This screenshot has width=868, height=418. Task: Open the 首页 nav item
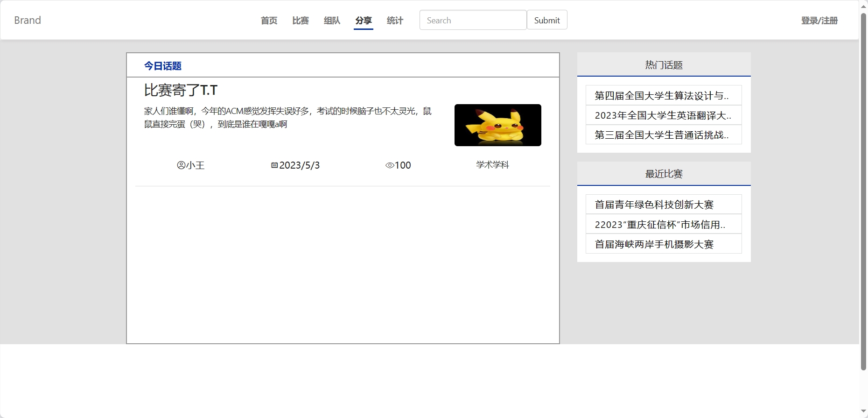click(269, 21)
